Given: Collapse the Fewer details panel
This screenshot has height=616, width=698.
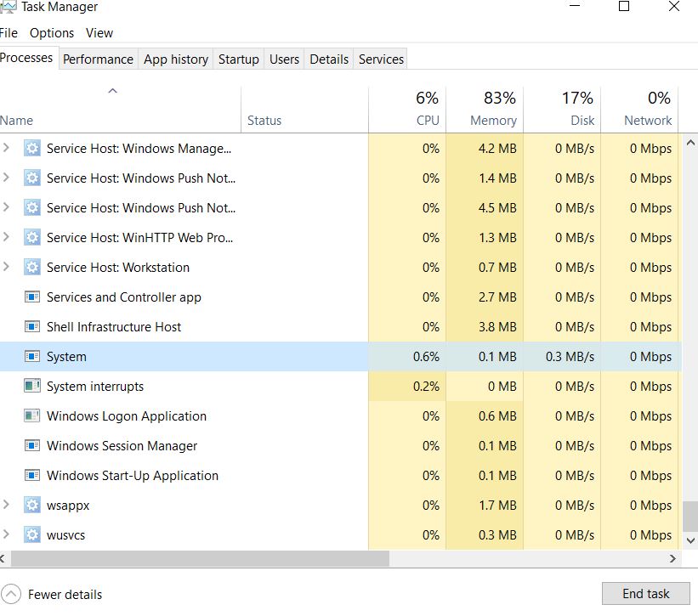Looking at the screenshot, I should pyautogui.click(x=11, y=594).
